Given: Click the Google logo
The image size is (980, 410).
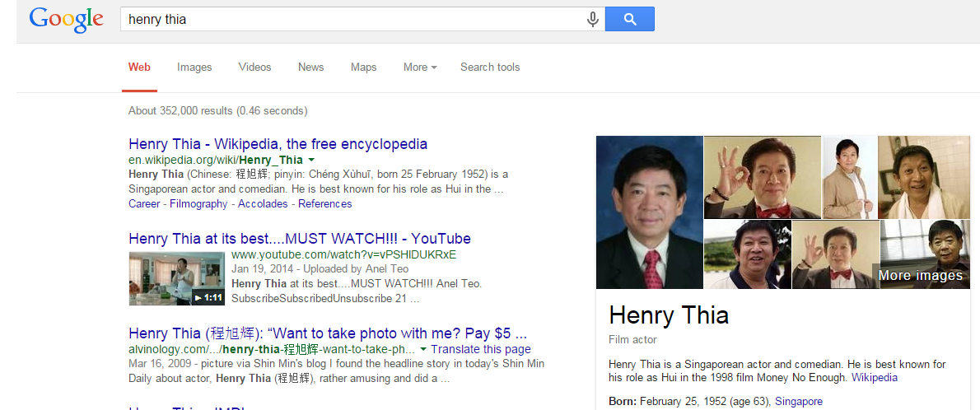Looking at the screenshot, I should pos(66,20).
